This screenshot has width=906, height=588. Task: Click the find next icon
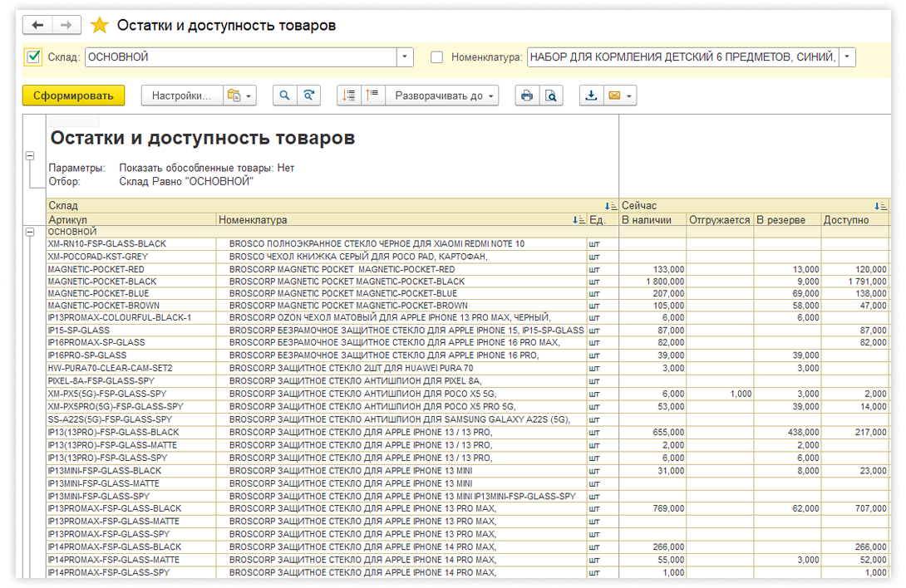coord(308,96)
